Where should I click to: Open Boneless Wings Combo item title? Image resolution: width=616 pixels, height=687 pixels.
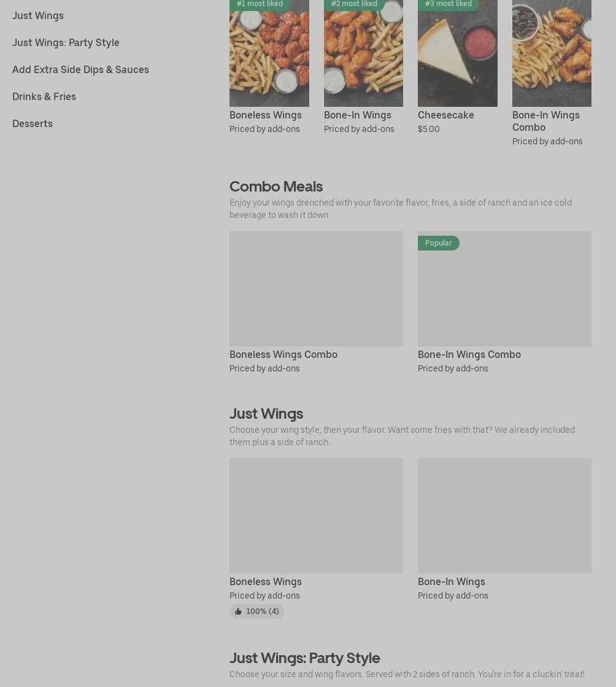tap(283, 354)
